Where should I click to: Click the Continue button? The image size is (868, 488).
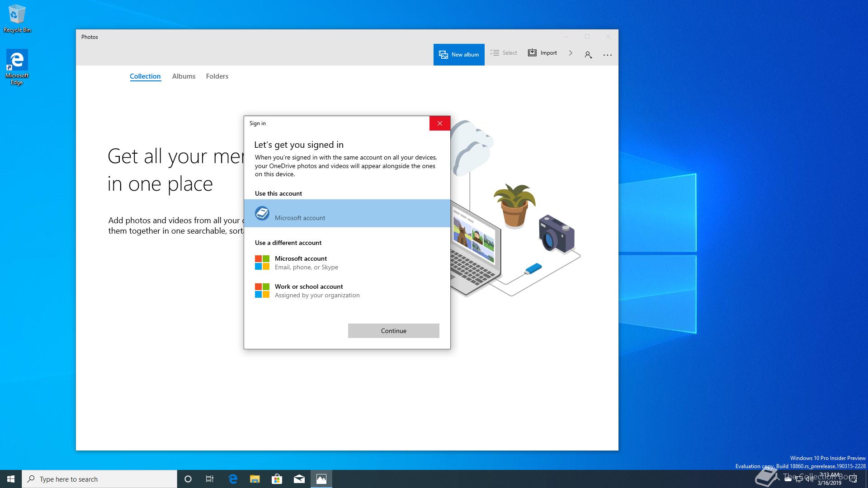pos(393,331)
